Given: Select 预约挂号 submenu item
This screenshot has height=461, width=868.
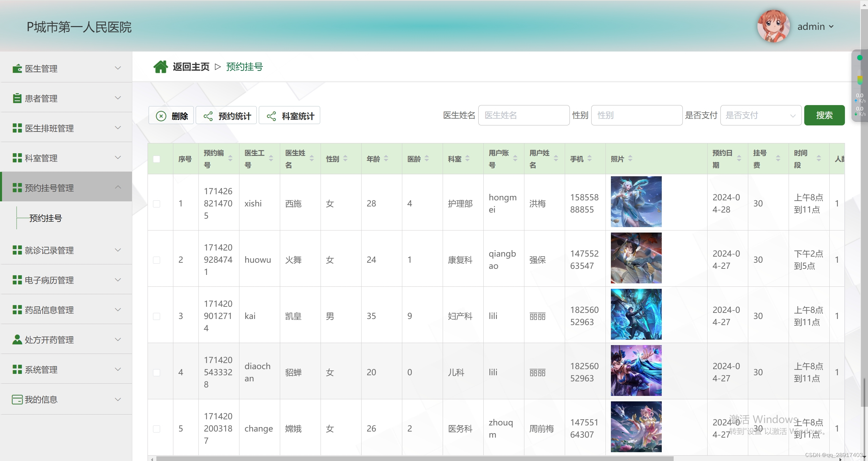Looking at the screenshot, I should tap(46, 218).
